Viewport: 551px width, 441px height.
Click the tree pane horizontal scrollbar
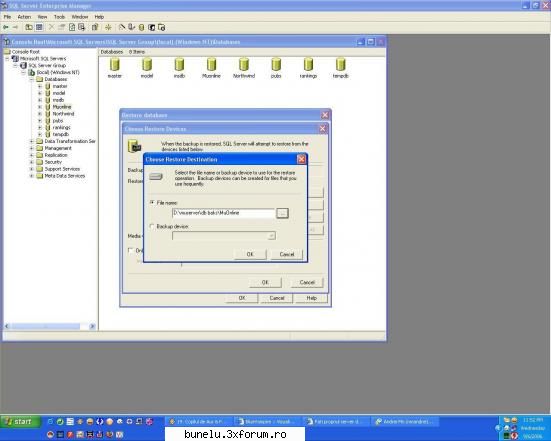(50, 326)
